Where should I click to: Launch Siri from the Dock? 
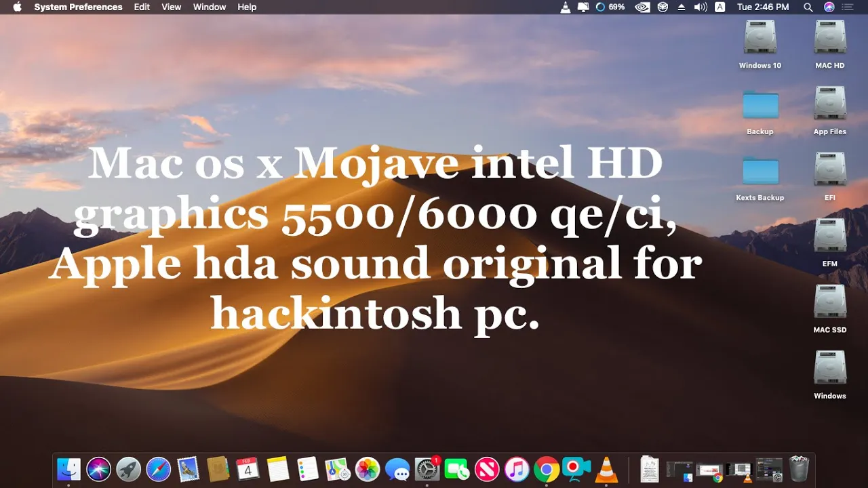[x=98, y=469]
